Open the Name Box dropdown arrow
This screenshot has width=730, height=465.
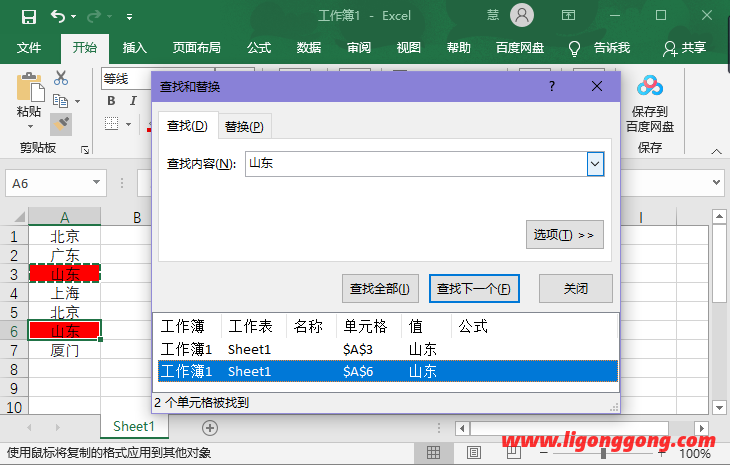96,182
